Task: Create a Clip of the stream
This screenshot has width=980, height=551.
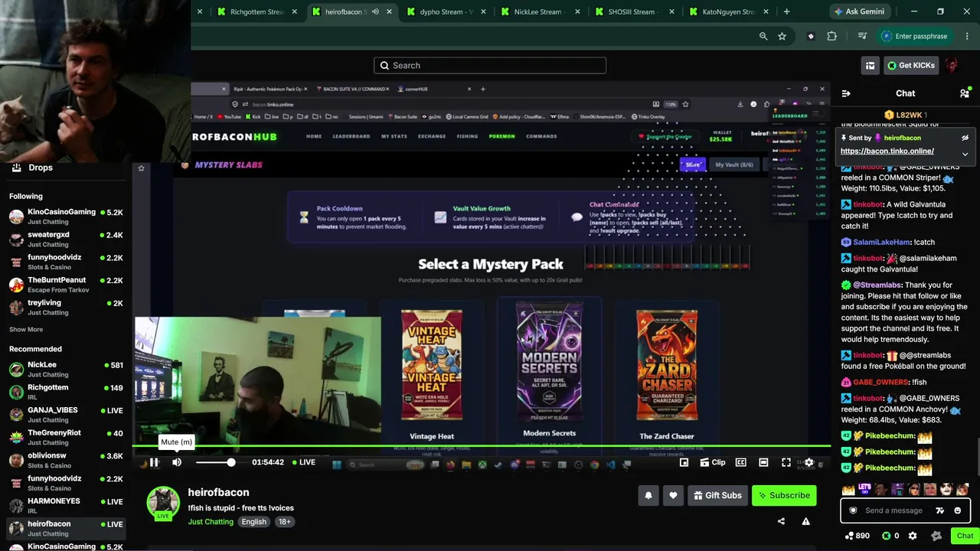Action: pyautogui.click(x=713, y=462)
